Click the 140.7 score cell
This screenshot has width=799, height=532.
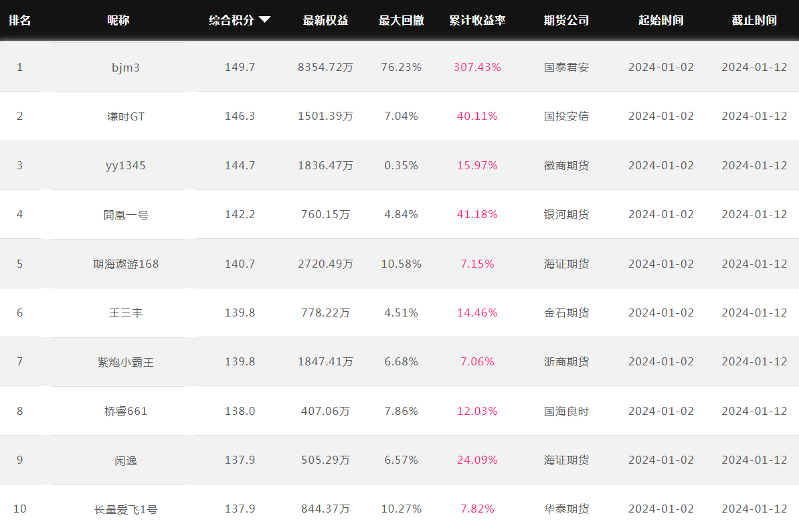(x=240, y=264)
